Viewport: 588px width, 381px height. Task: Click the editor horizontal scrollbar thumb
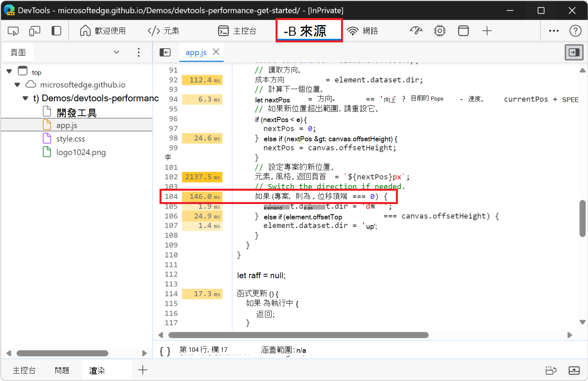pos(298,335)
